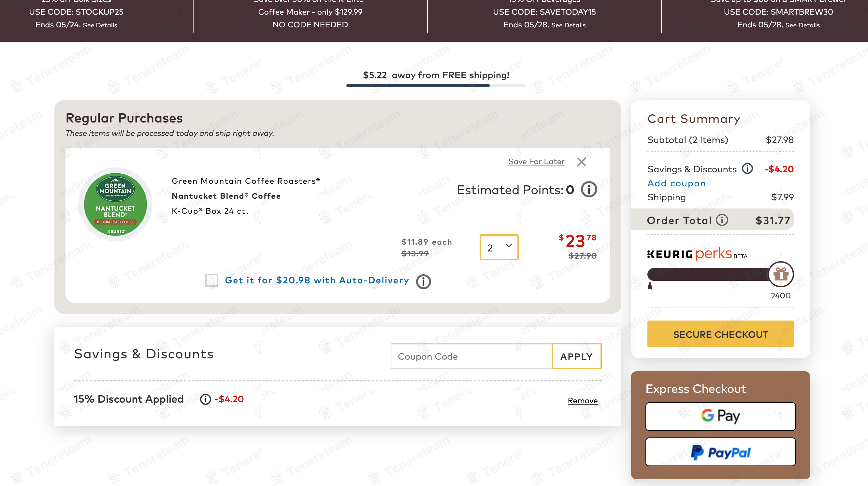868x486 pixels.
Task: Open the quantity dropdown for Nantucket Blend
Action: (499, 247)
